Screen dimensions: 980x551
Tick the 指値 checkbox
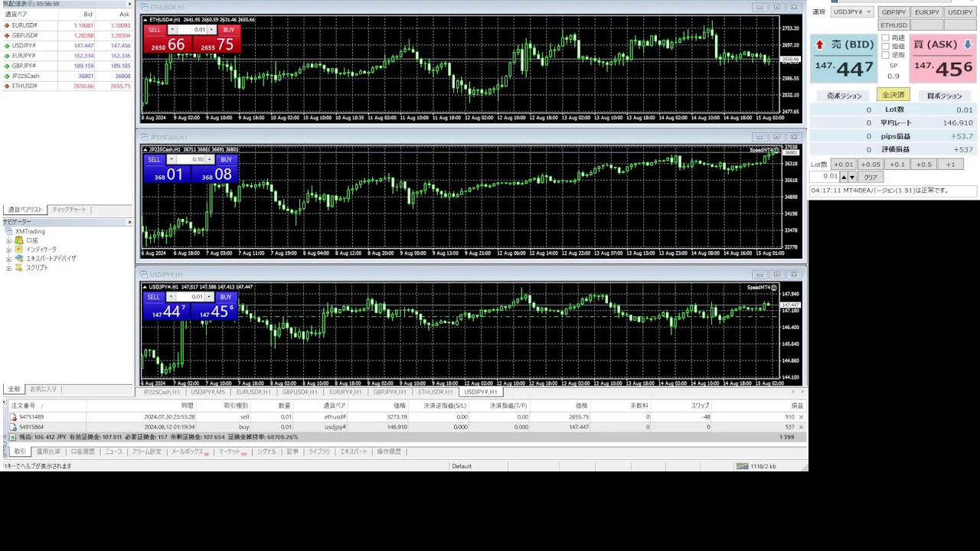click(x=885, y=46)
